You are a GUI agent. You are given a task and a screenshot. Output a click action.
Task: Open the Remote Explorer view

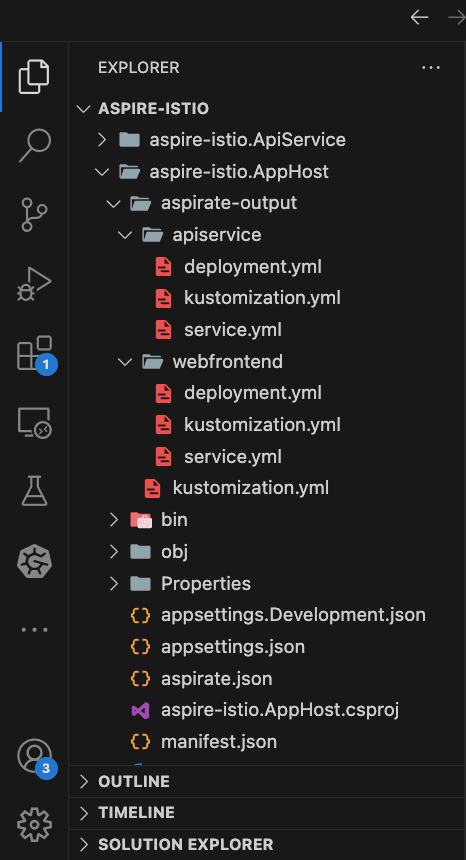(35, 423)
